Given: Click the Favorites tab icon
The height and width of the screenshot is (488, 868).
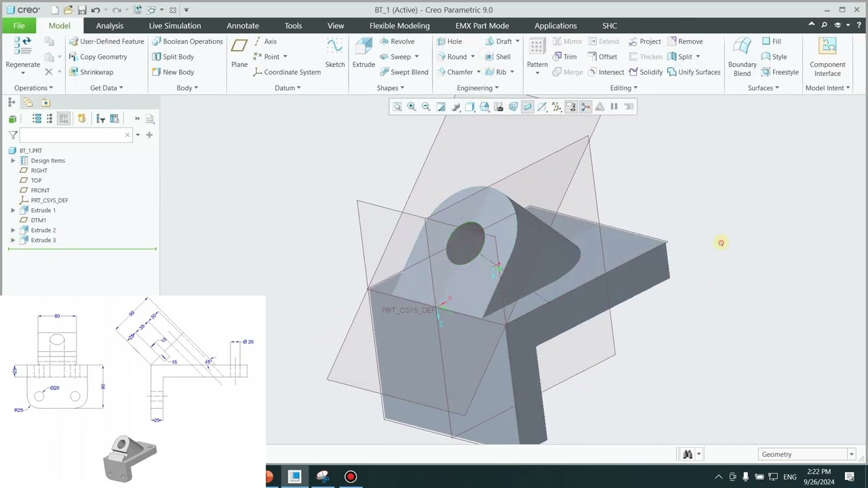Looking at the screenshot, I should click(x=45, y=102).
